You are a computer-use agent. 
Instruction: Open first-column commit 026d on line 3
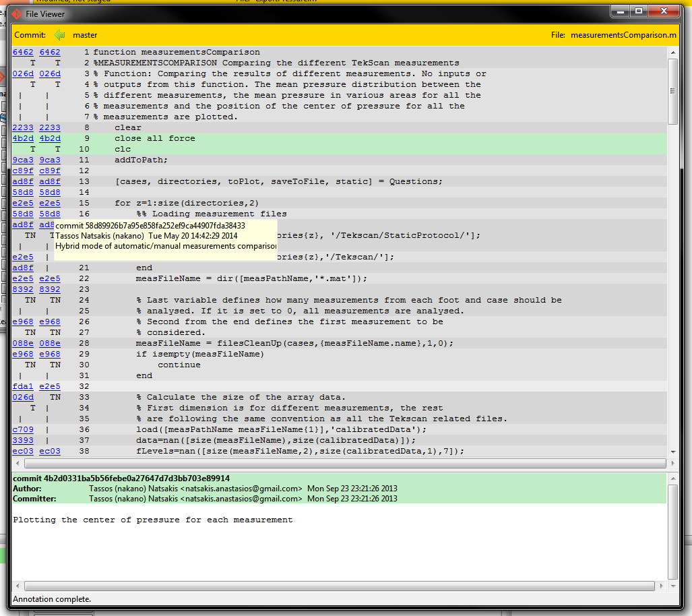tap(23, 73)
